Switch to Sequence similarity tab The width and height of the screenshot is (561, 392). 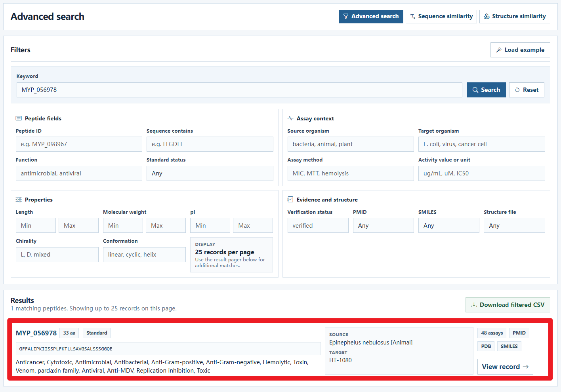tap(441, 16)
